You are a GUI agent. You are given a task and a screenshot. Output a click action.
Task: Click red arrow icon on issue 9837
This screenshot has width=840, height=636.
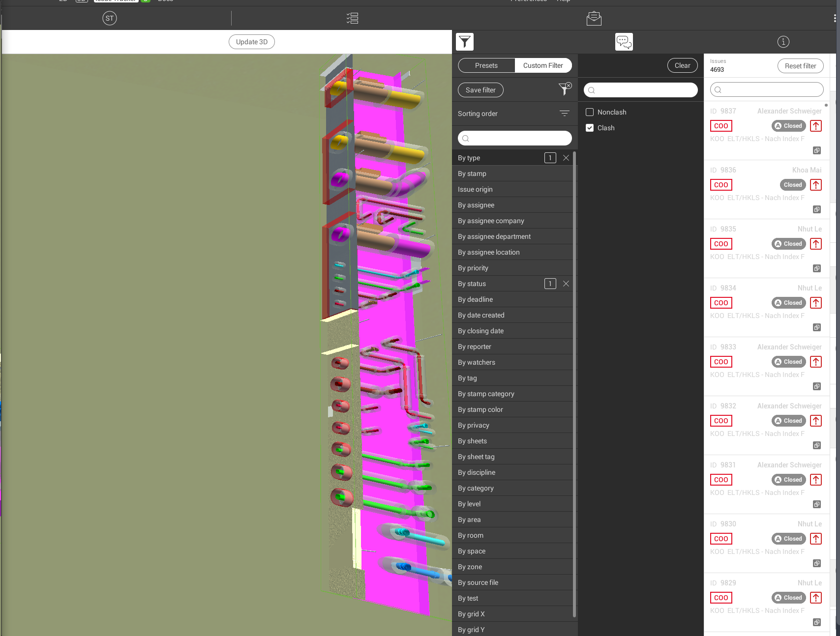[x=815, y=126]
